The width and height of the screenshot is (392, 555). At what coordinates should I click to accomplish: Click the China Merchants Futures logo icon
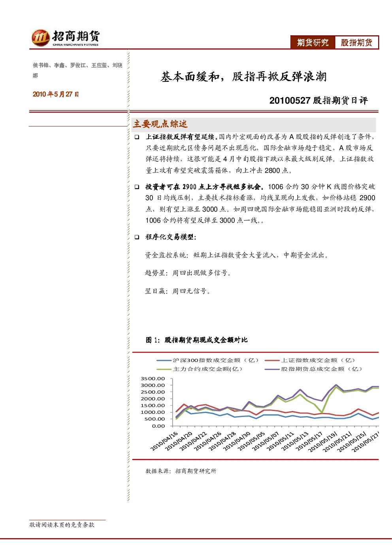pos(40,38)
